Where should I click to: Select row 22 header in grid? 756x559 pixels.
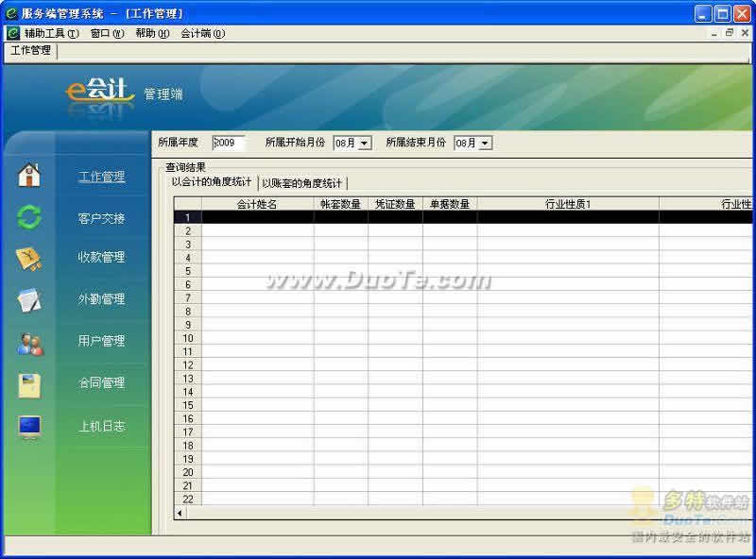[188, 500]
